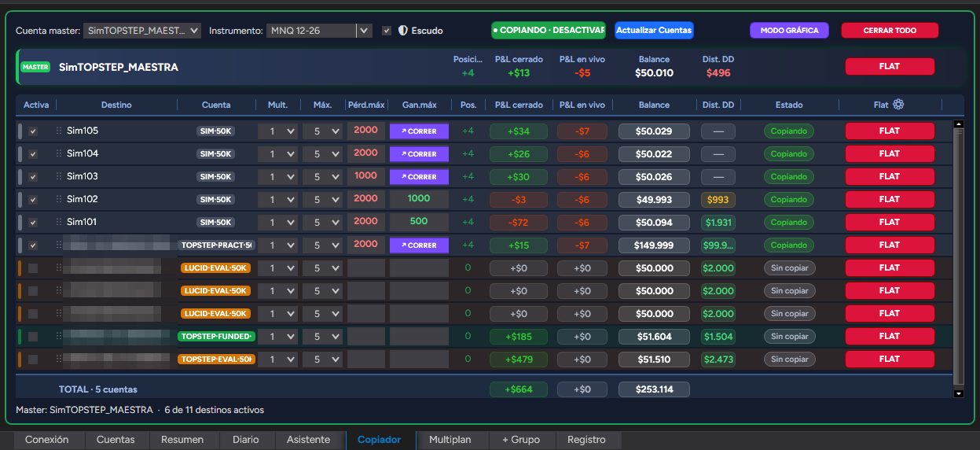The height and width of the screenshot is (450, 980).
Task: Click the Copiando status of Sim101
Action: 789,223
